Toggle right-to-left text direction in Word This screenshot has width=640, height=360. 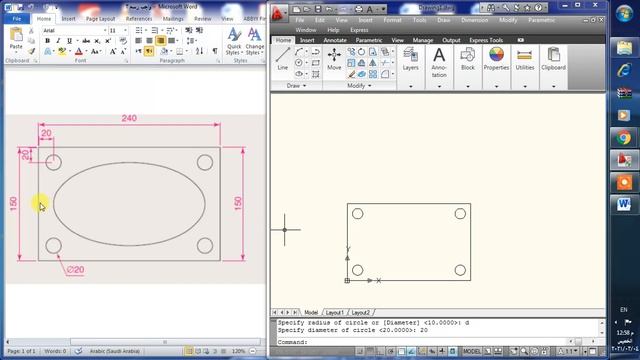149,51
